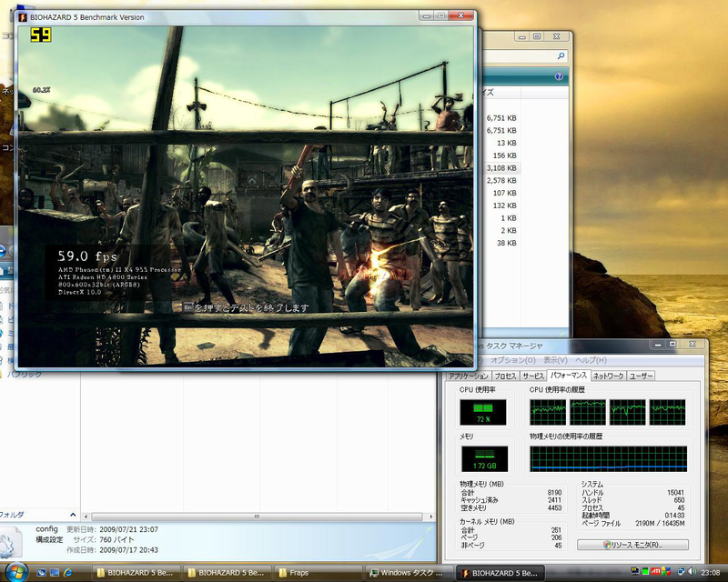Click the CPU usage meter showing 72 %
This screenshot has height=582, width=728.
[483, 412]
